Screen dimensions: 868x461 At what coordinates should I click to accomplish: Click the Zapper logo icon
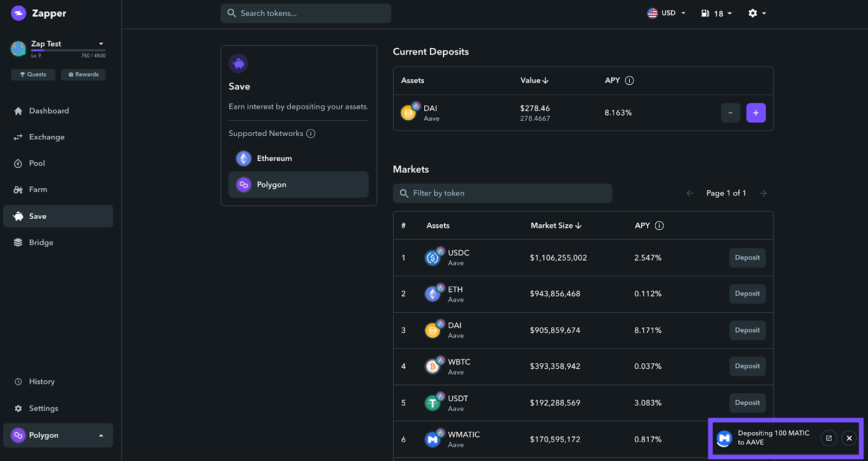click(x=18, y=13)
